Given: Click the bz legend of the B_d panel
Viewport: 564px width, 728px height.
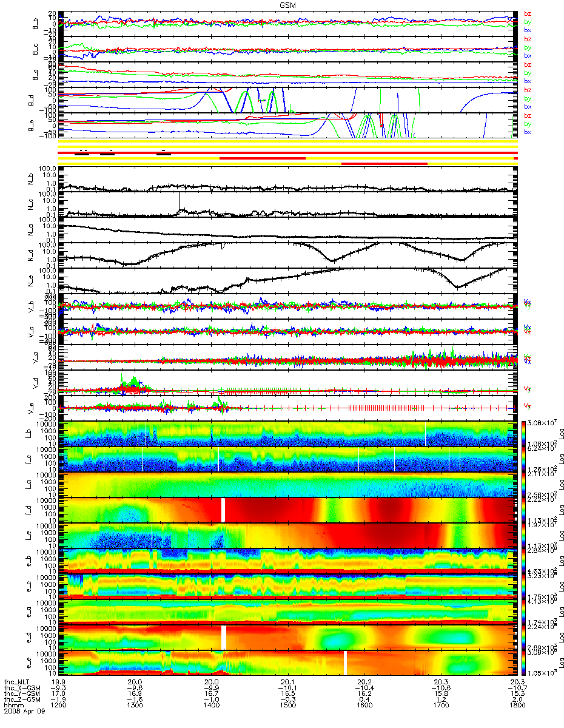Looking at the screenshot, I should click(x=528, y=90).
